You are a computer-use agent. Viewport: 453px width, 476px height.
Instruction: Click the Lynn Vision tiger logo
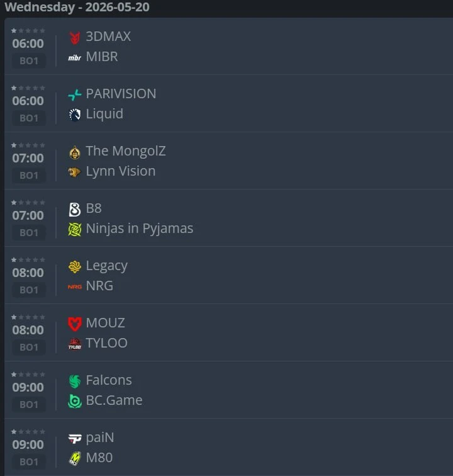click(x=75, y=172)
